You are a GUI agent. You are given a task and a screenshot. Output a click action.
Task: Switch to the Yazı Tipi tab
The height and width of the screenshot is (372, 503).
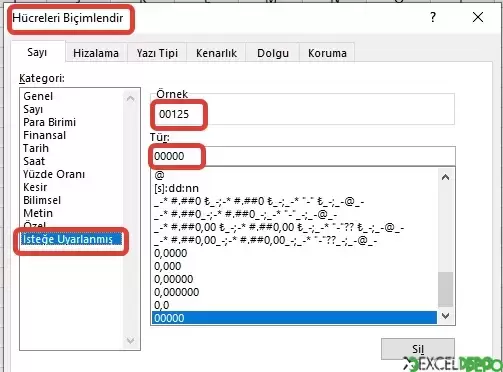(157, 53)
